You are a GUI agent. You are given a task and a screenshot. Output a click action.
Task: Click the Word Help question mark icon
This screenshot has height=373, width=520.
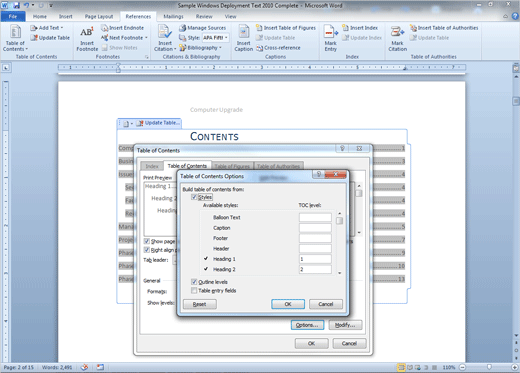pyautogui.click(x=515, y=16)
